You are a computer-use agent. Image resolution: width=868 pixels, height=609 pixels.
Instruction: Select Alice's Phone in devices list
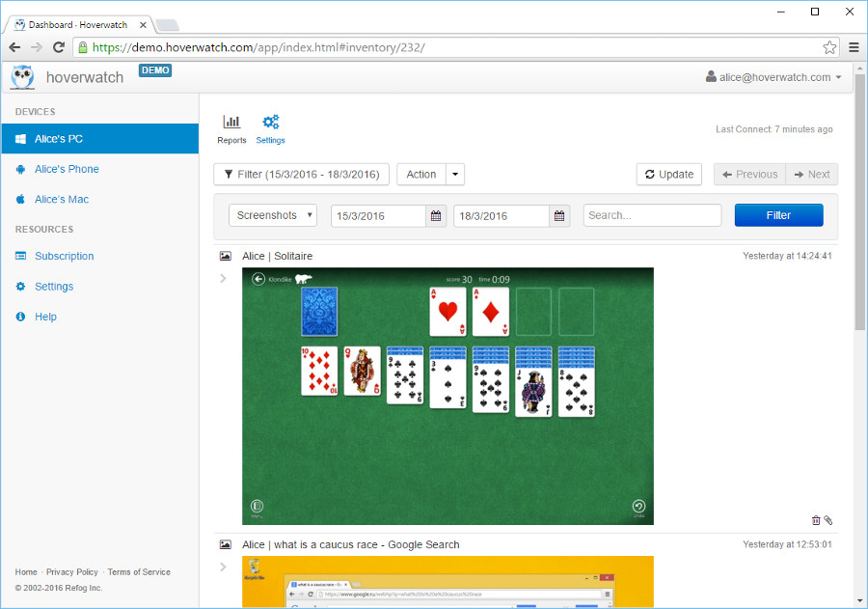67,169
